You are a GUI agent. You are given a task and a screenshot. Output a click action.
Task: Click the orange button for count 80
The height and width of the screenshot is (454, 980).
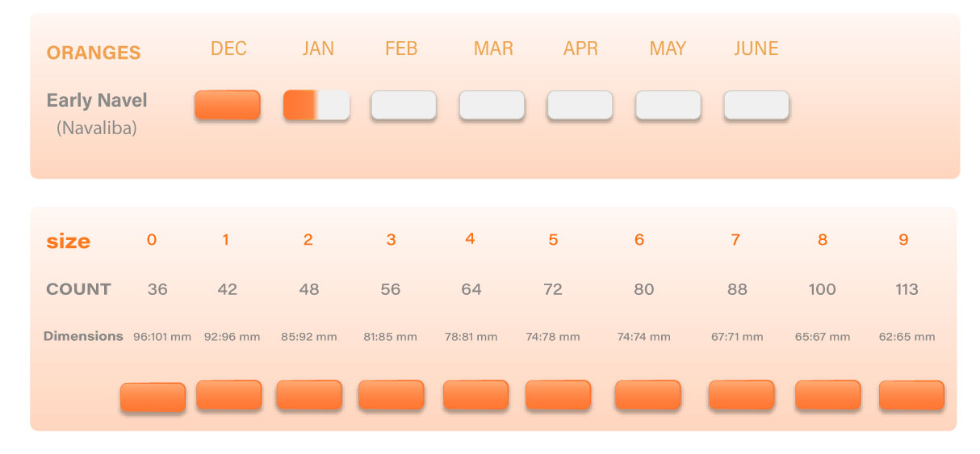(647, 395)
